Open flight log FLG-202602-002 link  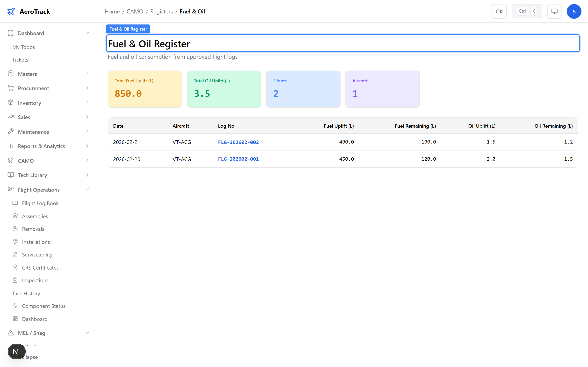pyautogui.click(x=238, y=142)
